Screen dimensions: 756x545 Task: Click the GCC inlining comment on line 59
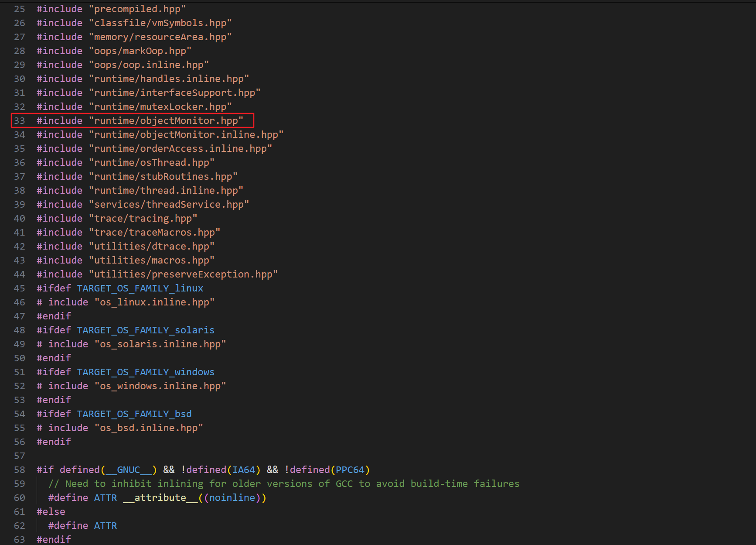click(283, 484)
